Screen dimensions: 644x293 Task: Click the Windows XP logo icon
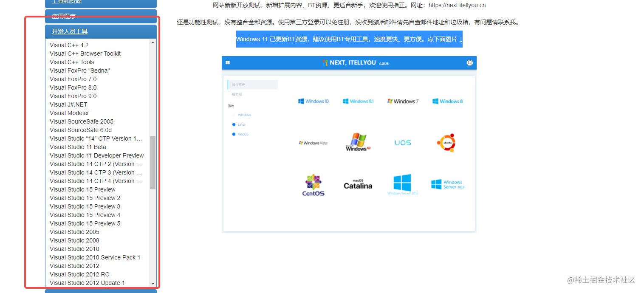pyautogui.click(x=358, y=142)
